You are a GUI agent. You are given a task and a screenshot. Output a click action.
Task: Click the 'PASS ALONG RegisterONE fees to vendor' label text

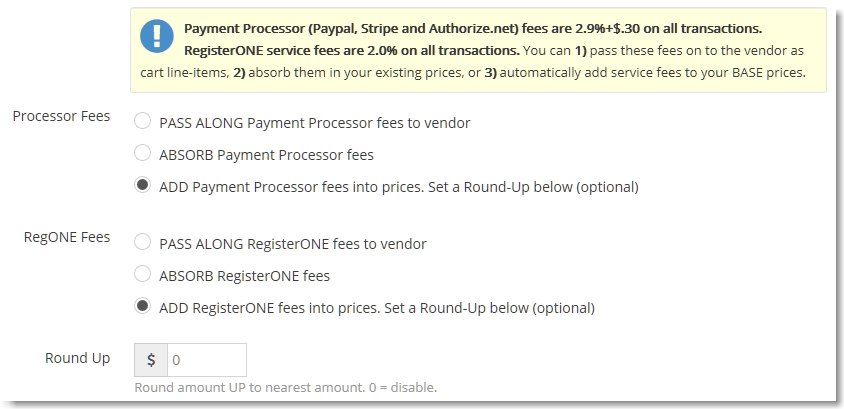click(293, 244)
